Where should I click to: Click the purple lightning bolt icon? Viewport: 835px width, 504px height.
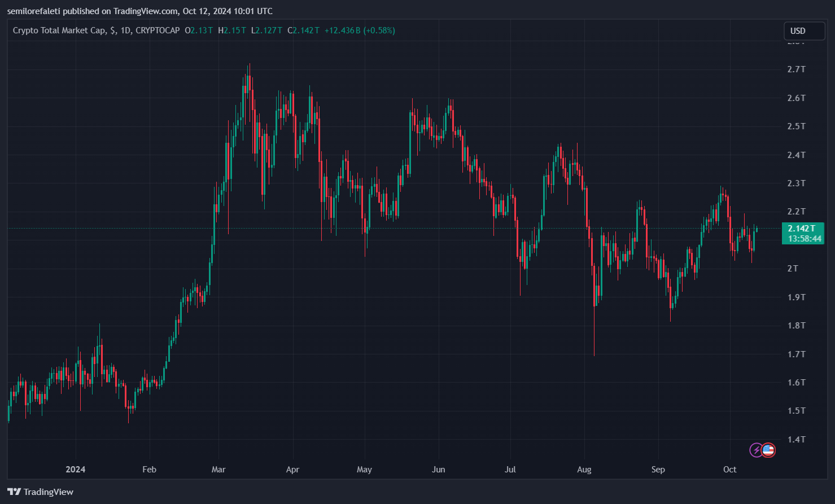point(756,450)
